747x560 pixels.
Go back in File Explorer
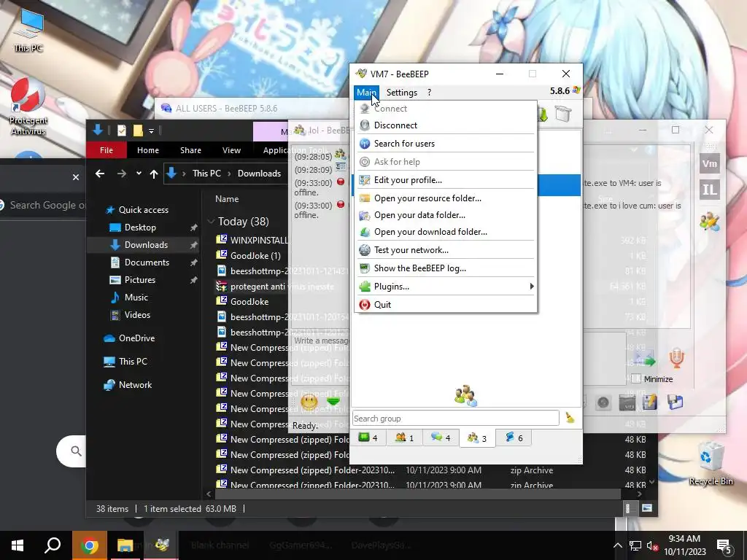click(x=99, y=174)
